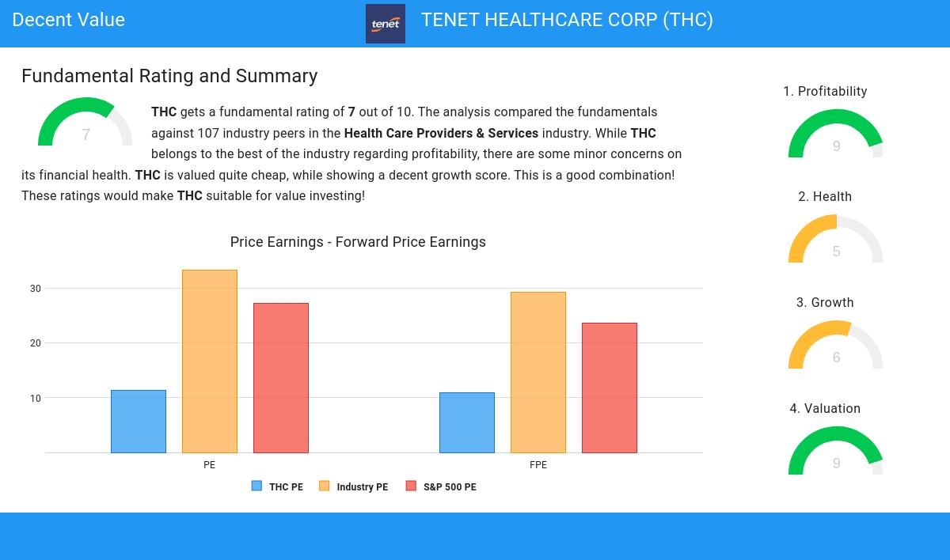
Task: Click the Health score gauge
Action: tap(836, 240)
